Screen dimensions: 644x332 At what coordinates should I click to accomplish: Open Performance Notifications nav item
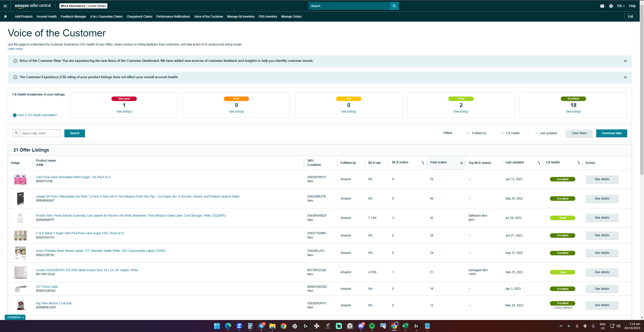[x=173, y=17]
